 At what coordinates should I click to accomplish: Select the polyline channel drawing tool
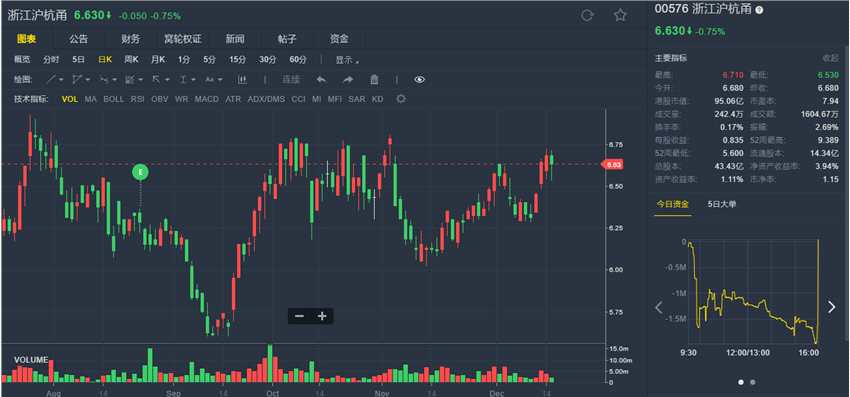pyautogui.click(x=78, y=80)
